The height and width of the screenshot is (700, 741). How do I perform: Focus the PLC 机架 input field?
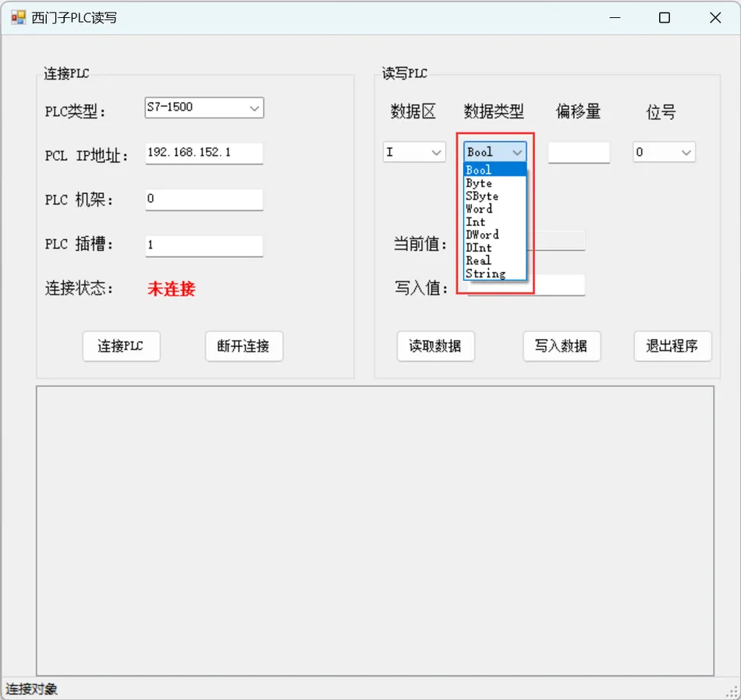(204, 200)
